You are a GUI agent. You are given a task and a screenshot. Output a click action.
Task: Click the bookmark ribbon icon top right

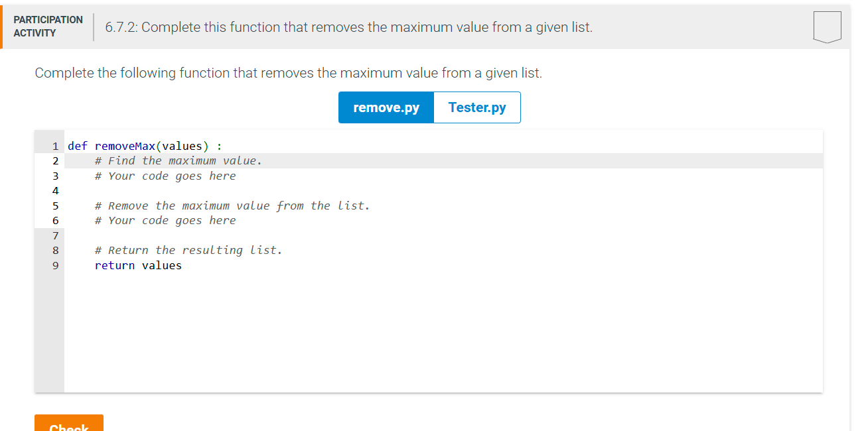[827, 27]
